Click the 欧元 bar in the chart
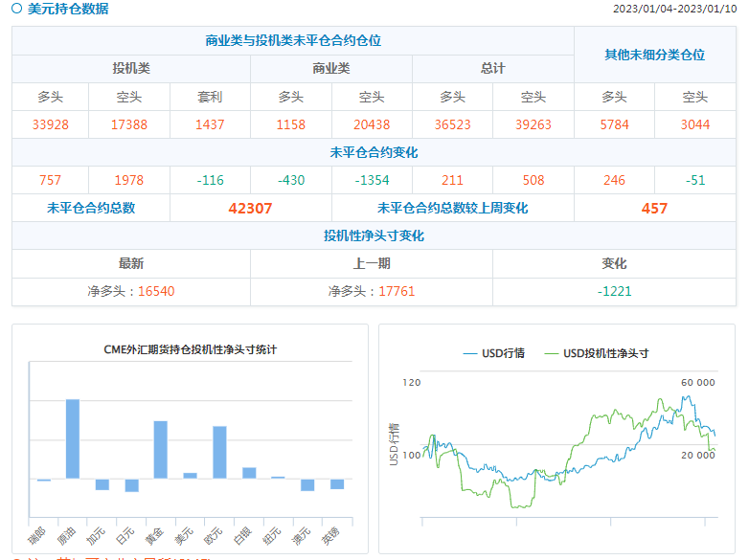 pos(219,452)
